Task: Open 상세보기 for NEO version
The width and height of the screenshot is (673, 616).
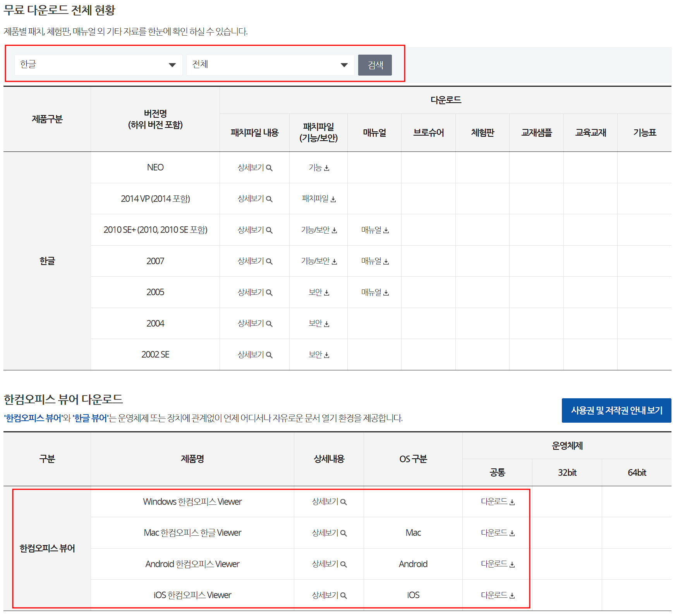Action: coord(255,167)
